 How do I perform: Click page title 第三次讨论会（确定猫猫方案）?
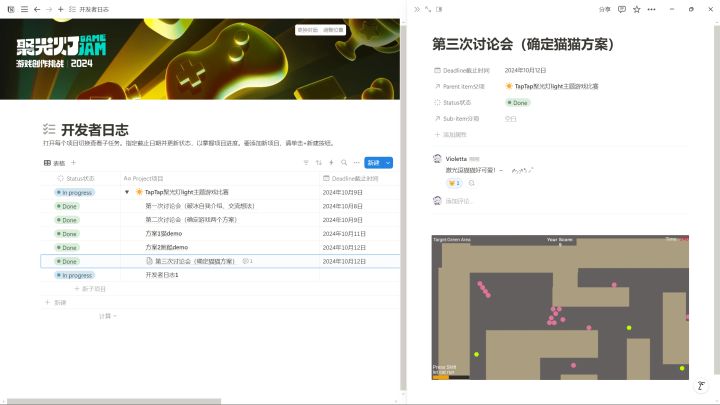tap(523, 45)
